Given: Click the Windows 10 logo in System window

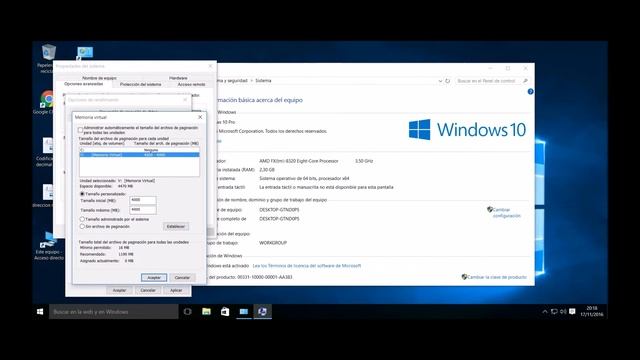Looking at the screenshot, I should point(467,129).
